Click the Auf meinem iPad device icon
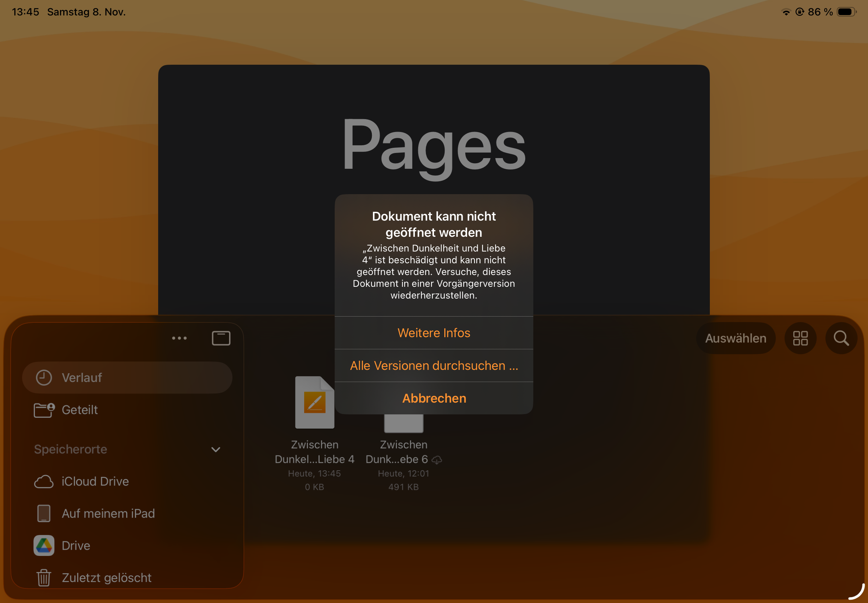 click(x=44, y=513)
